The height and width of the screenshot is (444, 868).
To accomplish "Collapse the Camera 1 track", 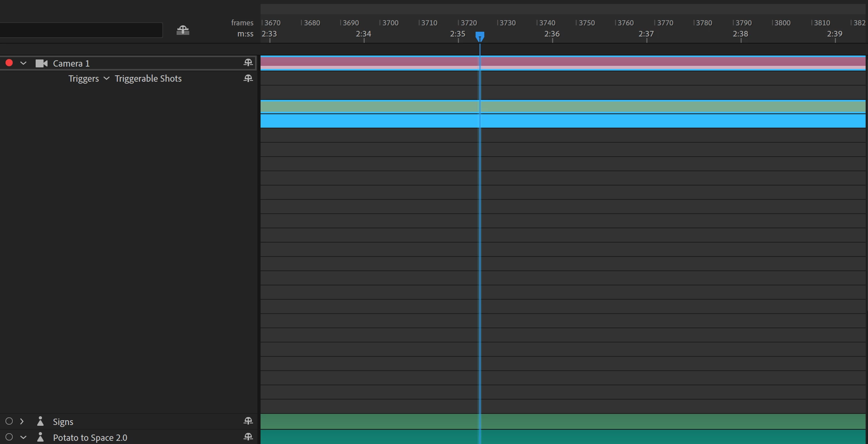I will 23,63.
